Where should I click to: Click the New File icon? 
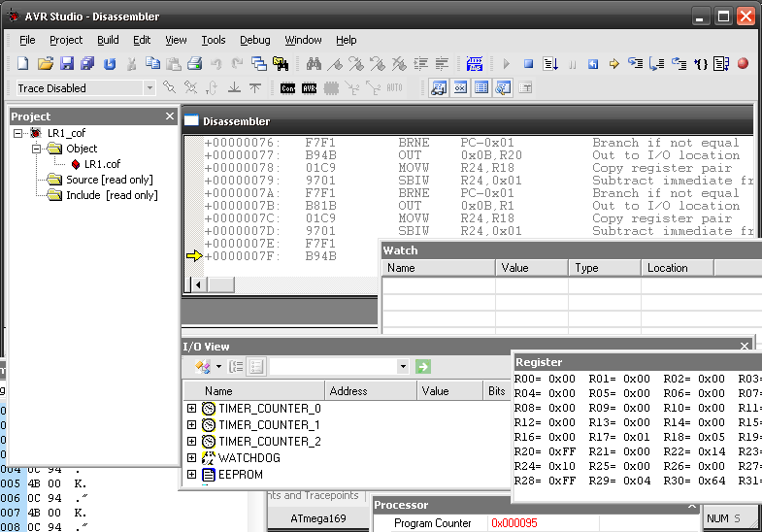pyautogui.click(x=23, y=64)
